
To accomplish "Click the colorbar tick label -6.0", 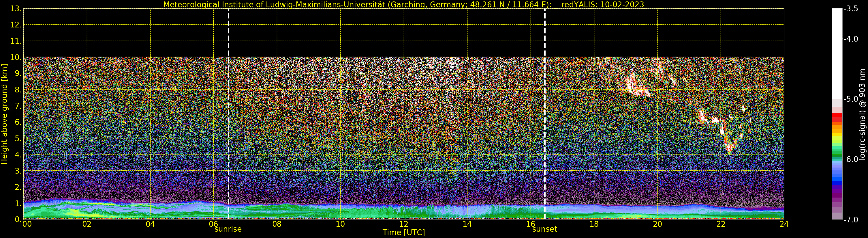I will click(x=851, y=159).
